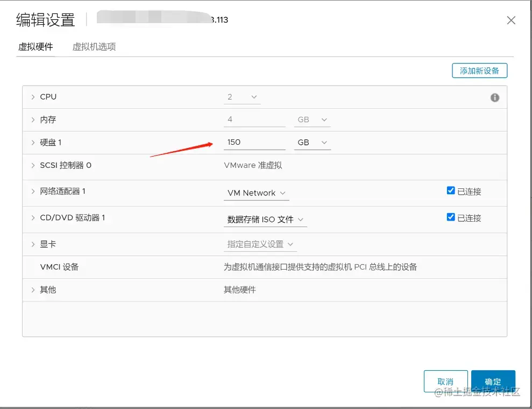Open the 数据存储 ISO 文件 dropdown
Image resolution: width=532 pixels, height=409 pixels.
(x=265, y=220)
